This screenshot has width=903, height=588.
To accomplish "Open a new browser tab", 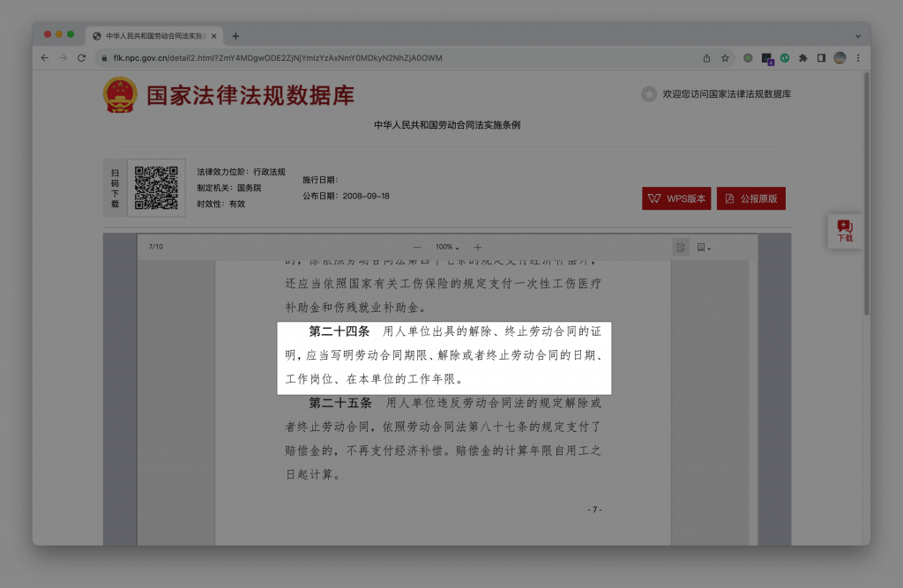I will tap(235, 36).
